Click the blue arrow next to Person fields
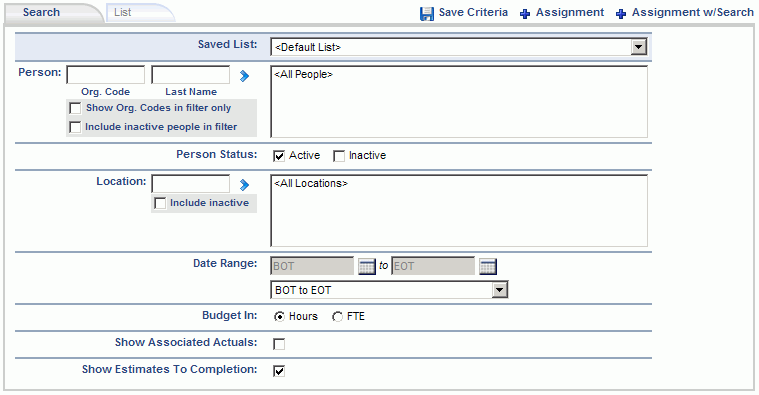 coord(244,76)
